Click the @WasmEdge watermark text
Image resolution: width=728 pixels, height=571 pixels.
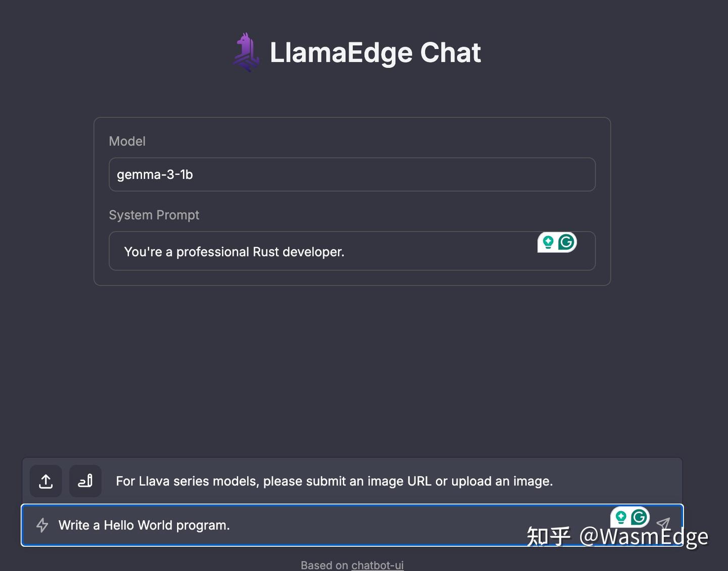[643, 537]
